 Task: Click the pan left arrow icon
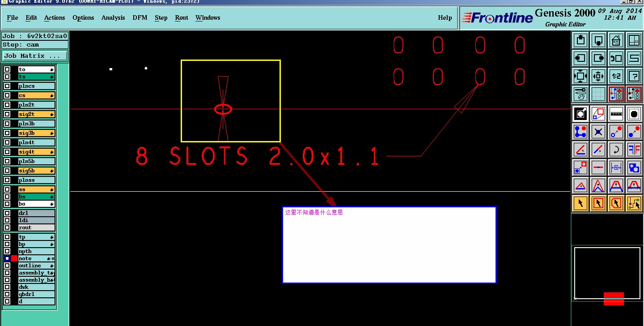[580, 58]
